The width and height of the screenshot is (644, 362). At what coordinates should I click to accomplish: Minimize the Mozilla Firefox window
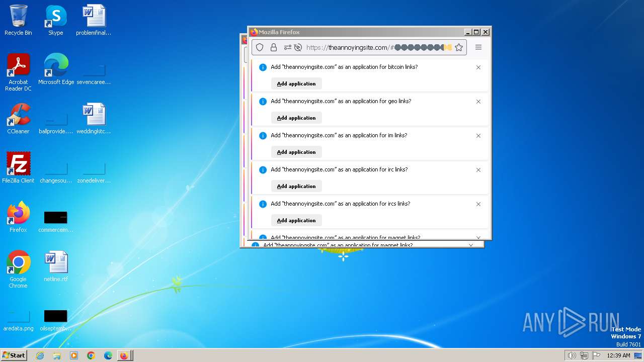468,32
